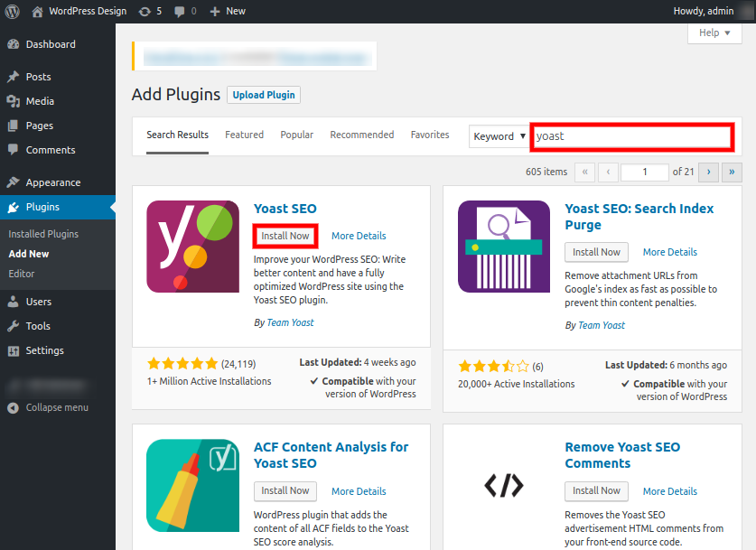The width and height of the screenshot is (756, 550).
Task: Open Remove Yoast SEO Comments title link
Action: 622,455
